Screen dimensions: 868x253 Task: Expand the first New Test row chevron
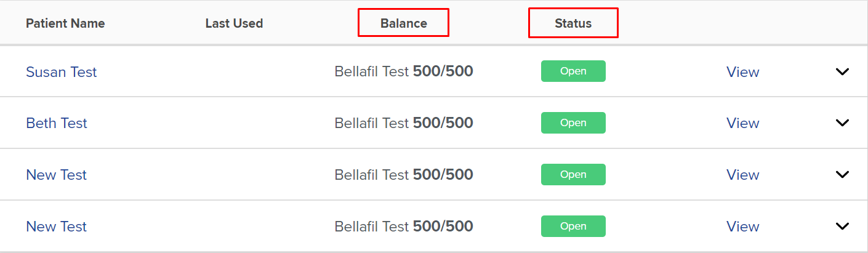(x=842, y=174)
